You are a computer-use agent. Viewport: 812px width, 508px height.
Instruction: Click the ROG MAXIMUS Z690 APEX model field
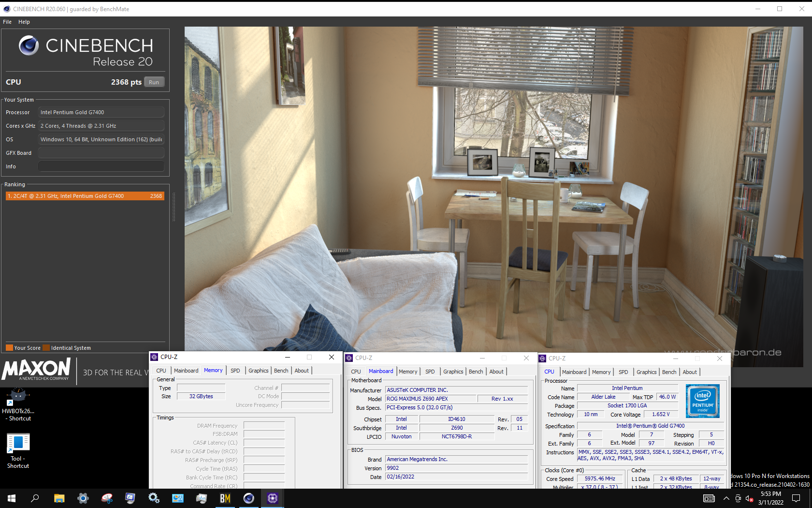coord(430,399)
